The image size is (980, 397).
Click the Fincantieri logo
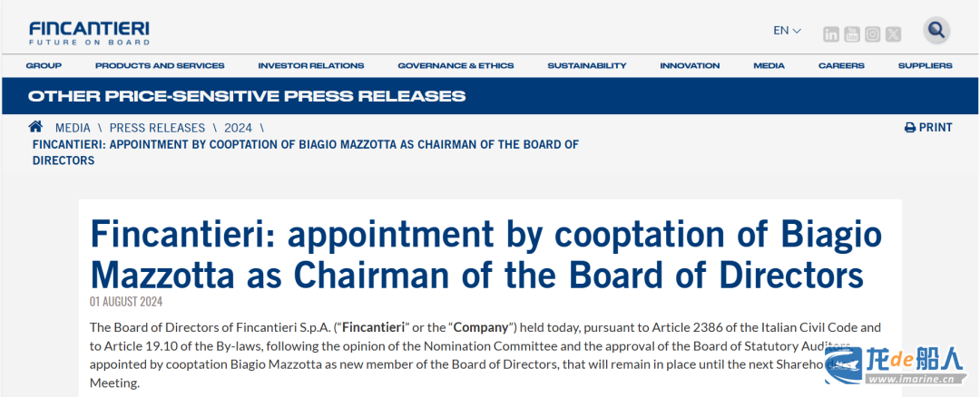click(89, 33)
